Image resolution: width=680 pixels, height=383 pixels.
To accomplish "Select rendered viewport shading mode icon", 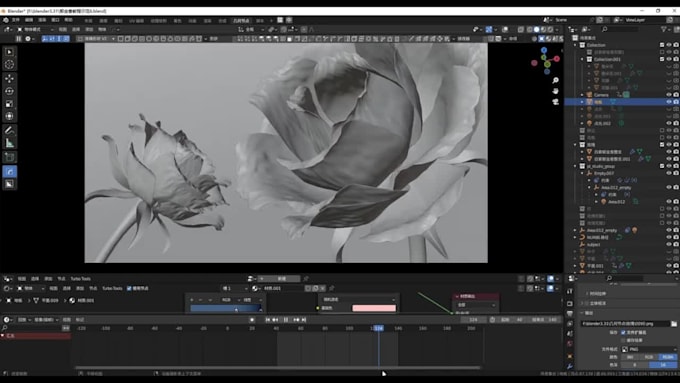I will click(550, 29).
